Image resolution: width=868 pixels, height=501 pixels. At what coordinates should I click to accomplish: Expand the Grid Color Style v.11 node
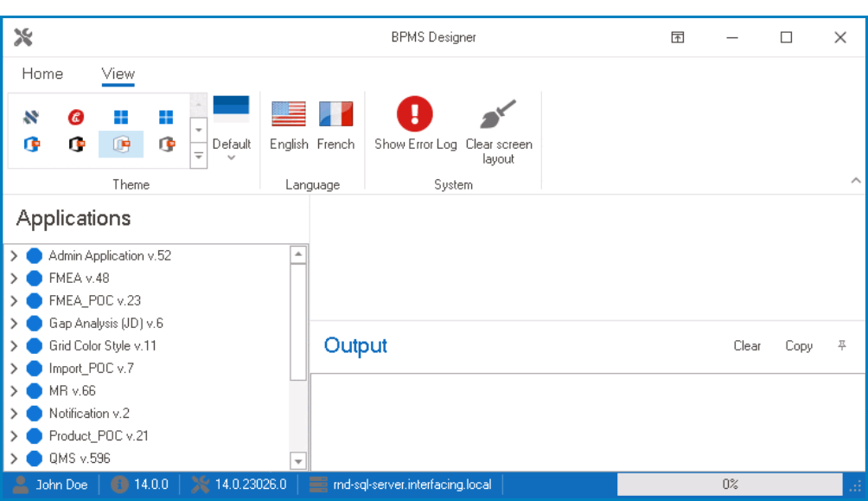[x=15, y=346]
